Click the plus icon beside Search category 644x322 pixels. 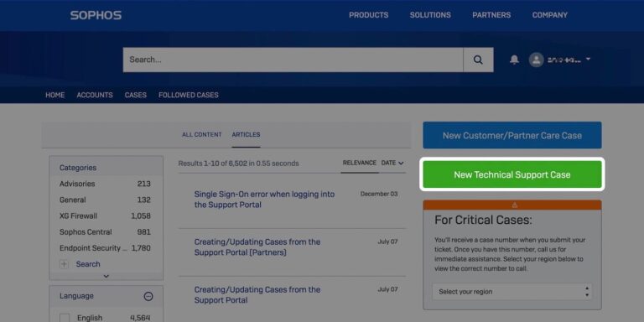coord(64,264)
